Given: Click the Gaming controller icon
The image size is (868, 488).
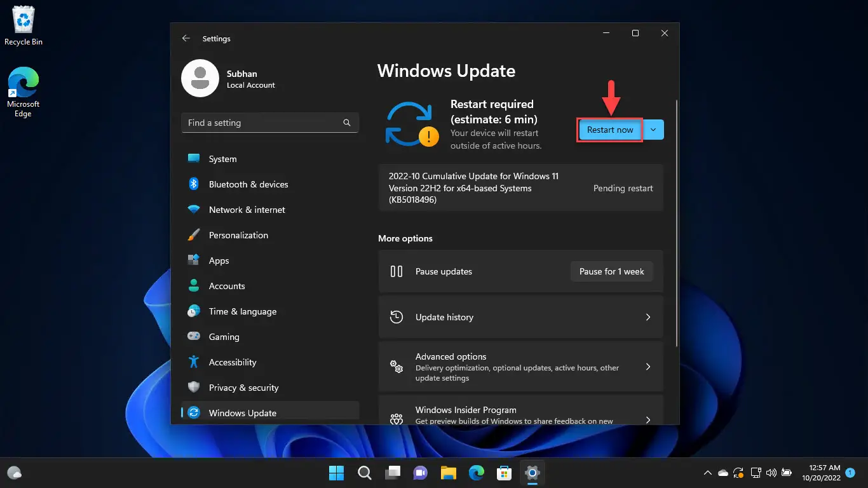Looking at the screenshot, I should pos(194,337).
